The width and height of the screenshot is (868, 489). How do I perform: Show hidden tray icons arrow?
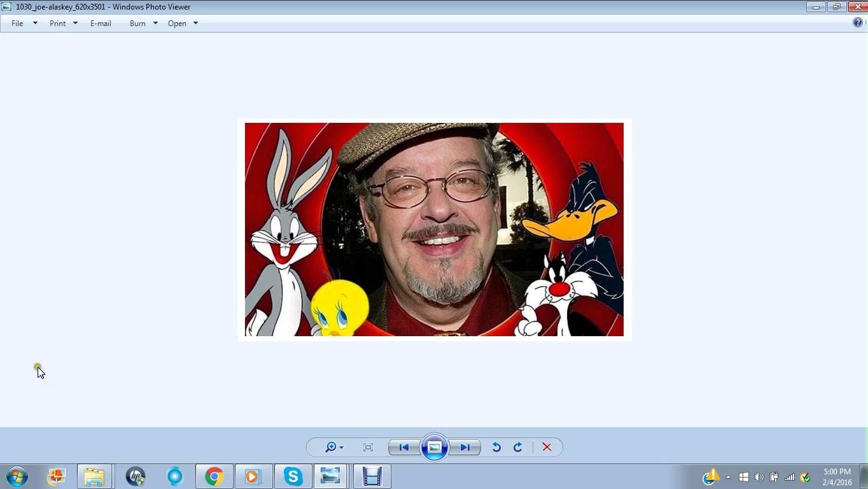[x=729, y=477]
